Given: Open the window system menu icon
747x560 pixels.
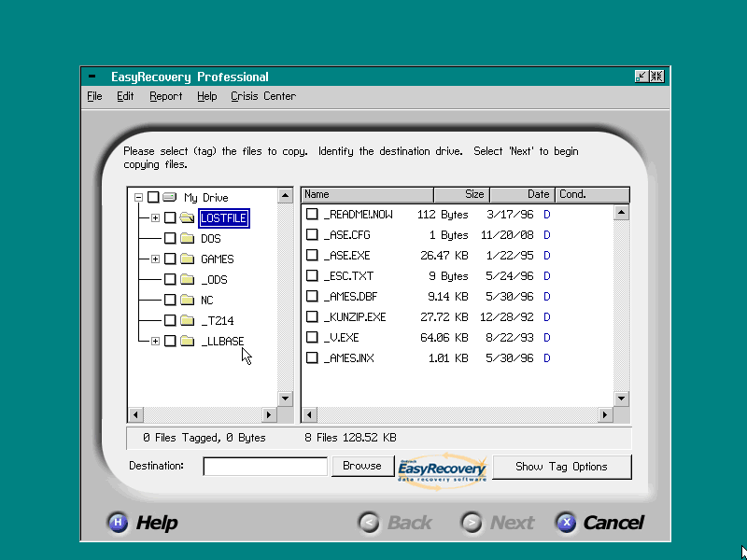Looking at the screenshot, I should (91, 77).
